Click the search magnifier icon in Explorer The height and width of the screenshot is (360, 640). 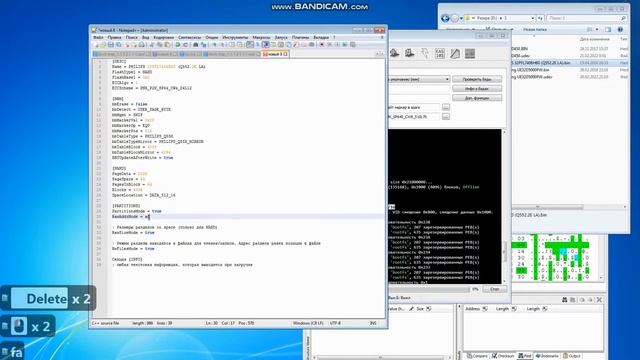click(623, 18)
